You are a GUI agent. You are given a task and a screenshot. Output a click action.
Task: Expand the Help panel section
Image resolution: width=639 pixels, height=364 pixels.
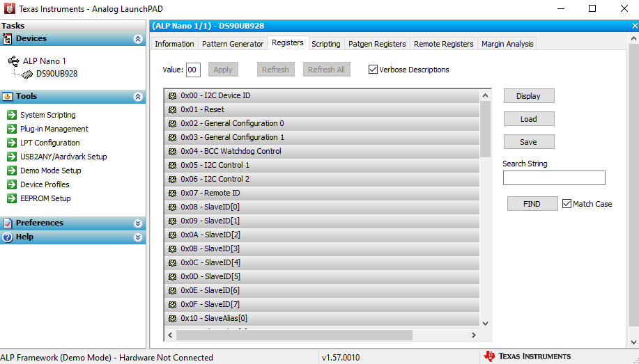tap(138, 237)
